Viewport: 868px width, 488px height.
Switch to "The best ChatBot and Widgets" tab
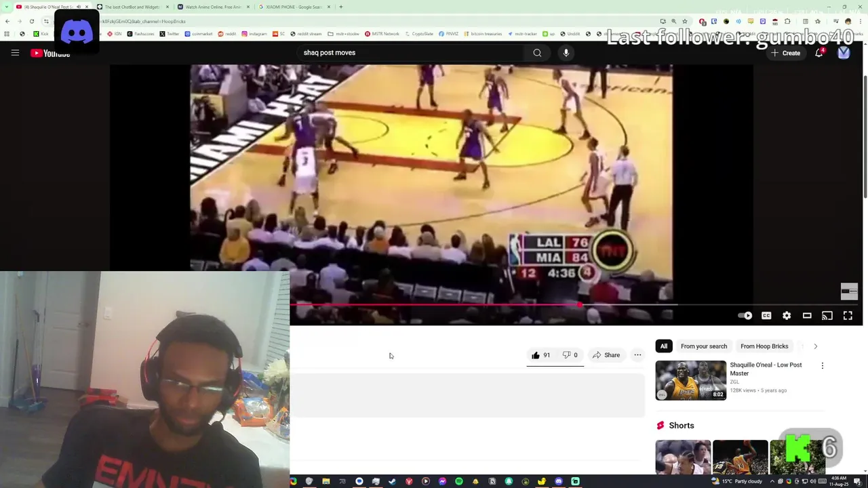point(132,7)
